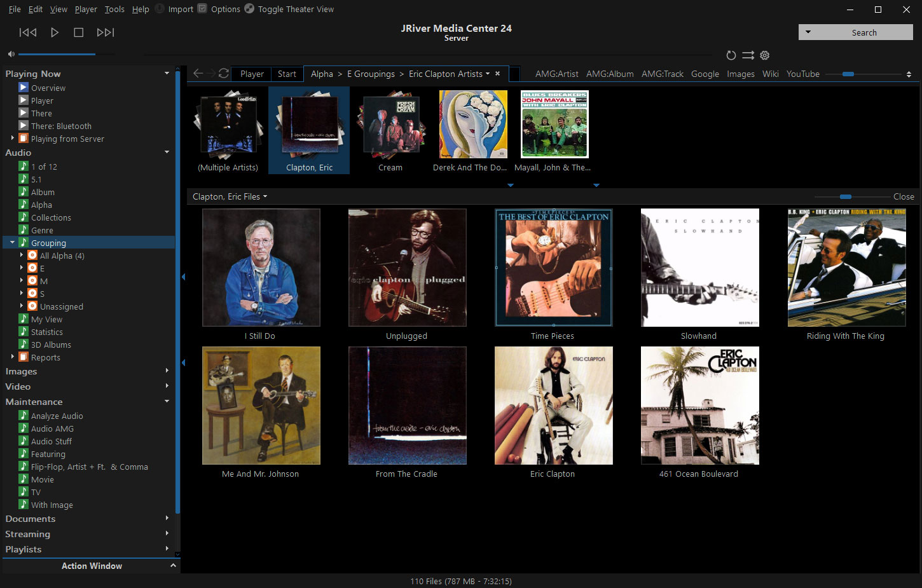Open the Playing from Server icon
The width and height of the screenshot is (922, 588).
[x=24, y=138]
